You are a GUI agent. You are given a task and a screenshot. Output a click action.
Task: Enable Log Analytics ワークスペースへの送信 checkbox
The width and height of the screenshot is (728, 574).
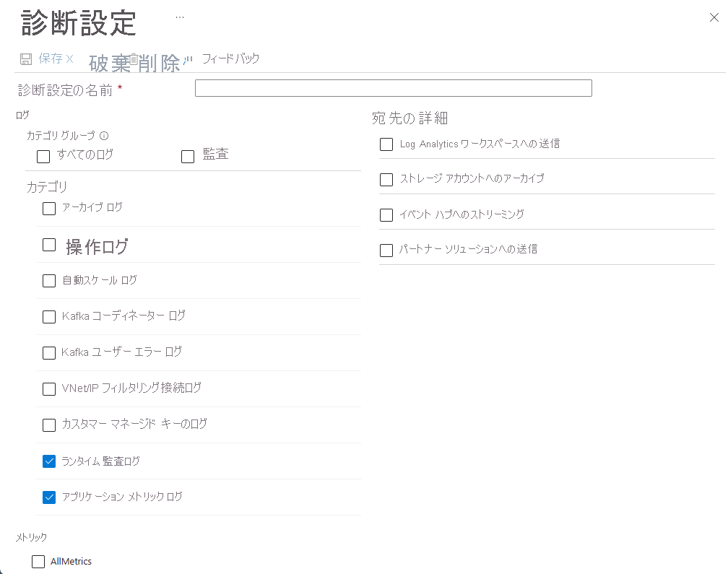386,144
